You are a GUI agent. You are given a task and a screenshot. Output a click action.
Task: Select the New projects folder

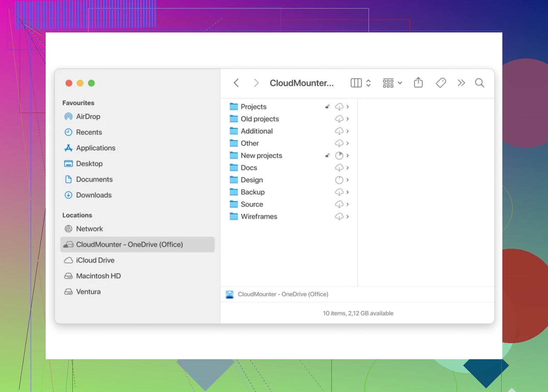289,155
